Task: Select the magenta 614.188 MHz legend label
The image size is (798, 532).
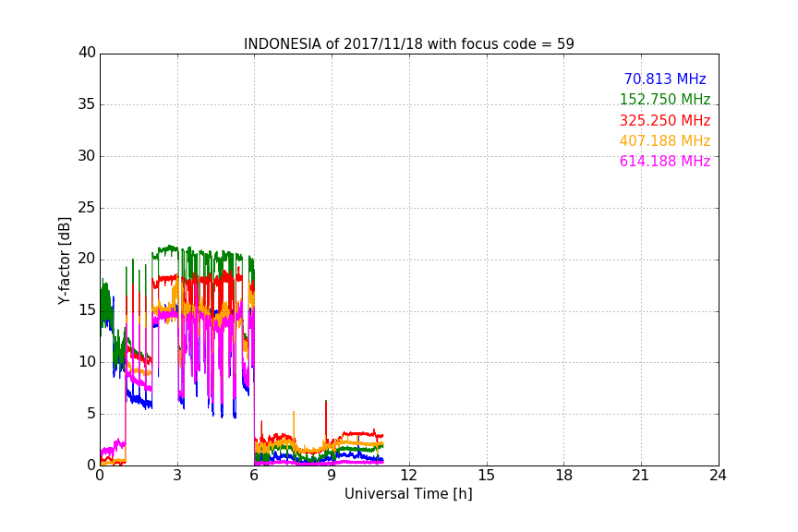Action: pos(665,161)
